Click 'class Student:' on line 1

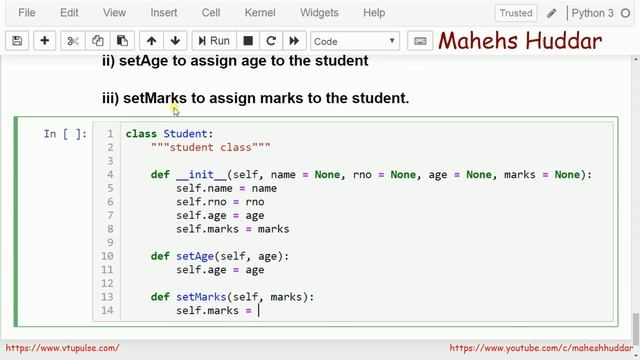coord(169,134)
